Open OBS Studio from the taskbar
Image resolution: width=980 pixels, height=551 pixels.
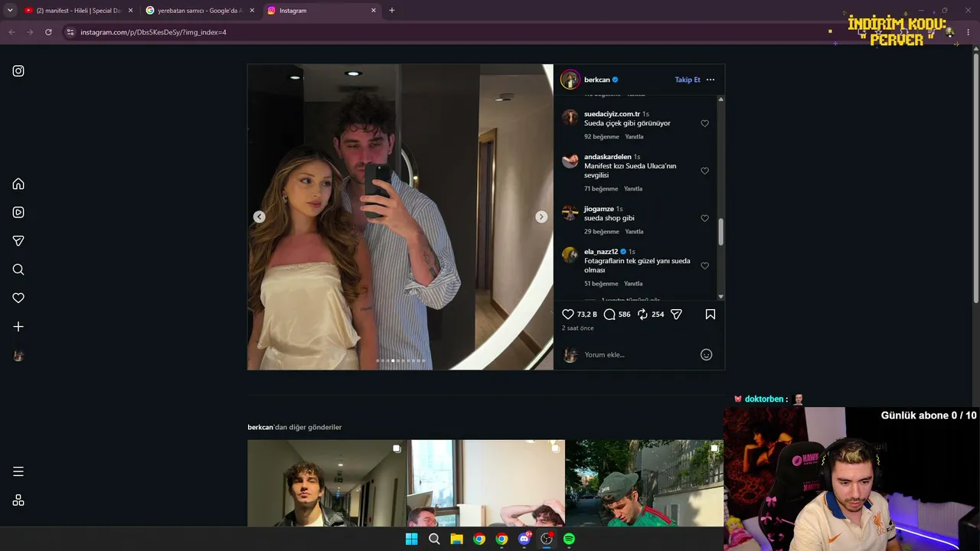(547, 539)
